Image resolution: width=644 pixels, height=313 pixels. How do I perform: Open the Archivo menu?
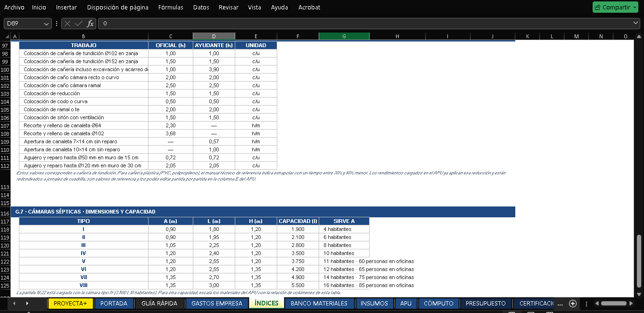click(x=14, y=7)
